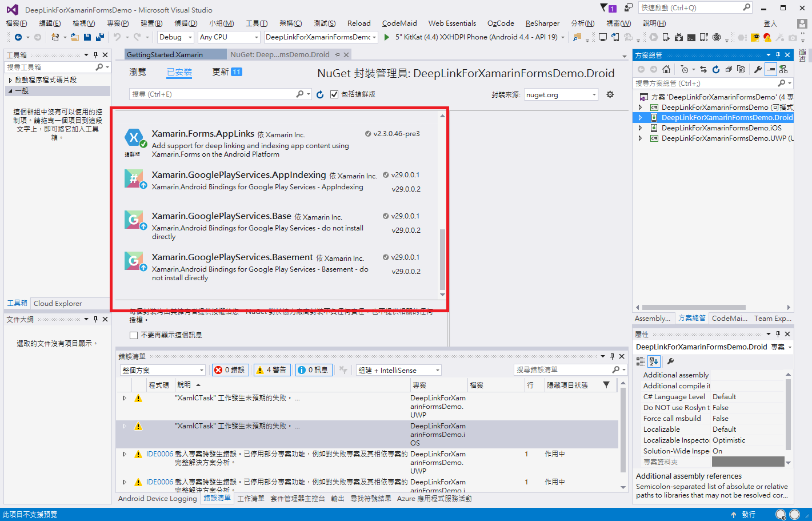Open the startup project dropdown

[x=321, y=37]
